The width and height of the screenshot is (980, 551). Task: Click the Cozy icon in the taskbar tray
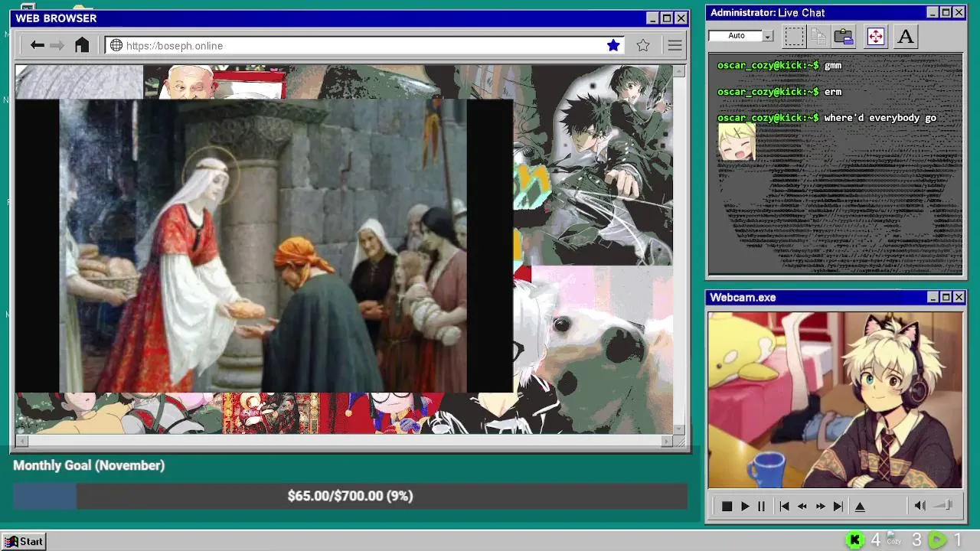tap(894, 540)
